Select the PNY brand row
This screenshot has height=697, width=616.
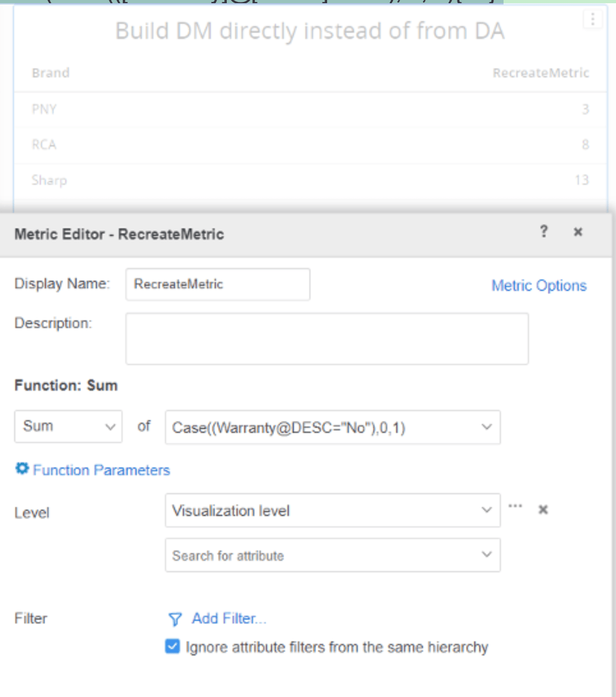(44, 109)
